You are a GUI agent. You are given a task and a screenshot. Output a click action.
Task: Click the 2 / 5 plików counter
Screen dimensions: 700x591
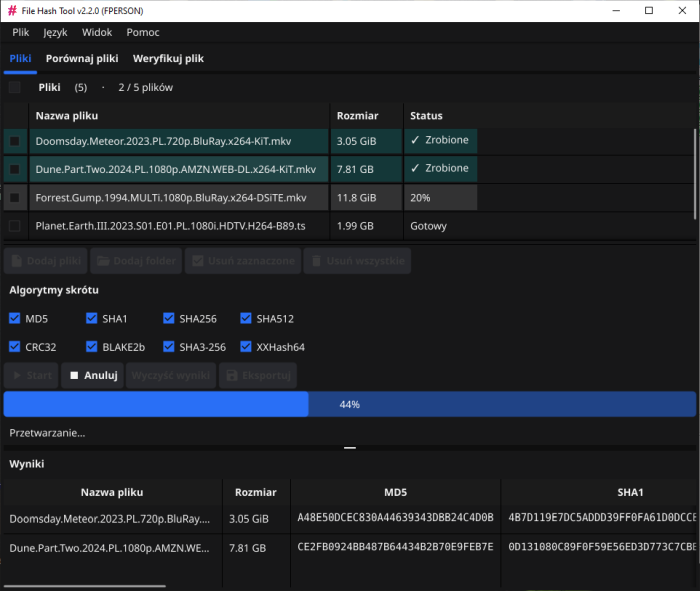tap(146, 87)
